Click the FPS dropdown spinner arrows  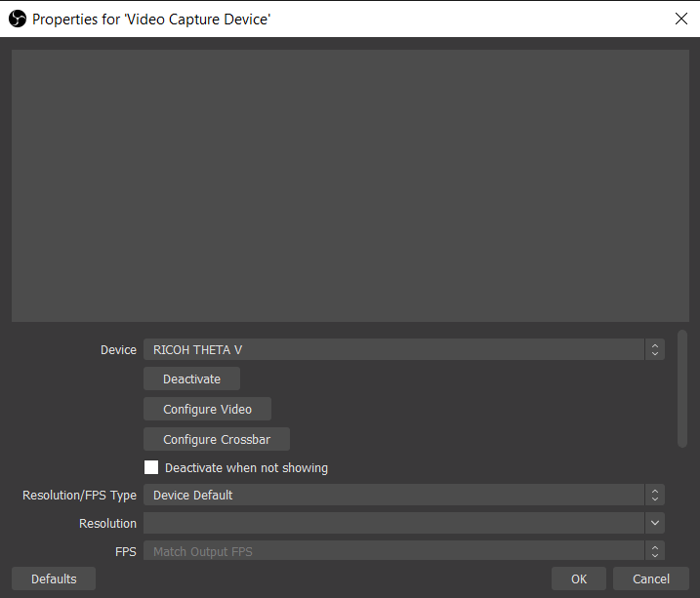(x=654, y=551)
